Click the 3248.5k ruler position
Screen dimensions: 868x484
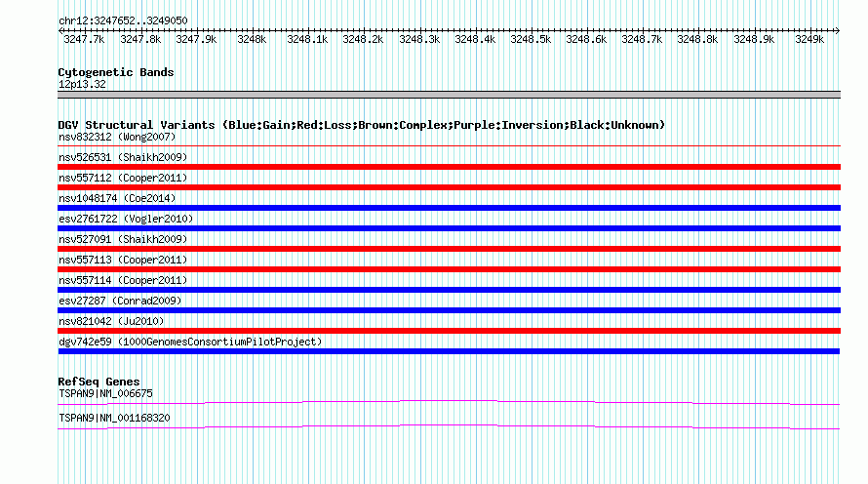coord(531,39)
